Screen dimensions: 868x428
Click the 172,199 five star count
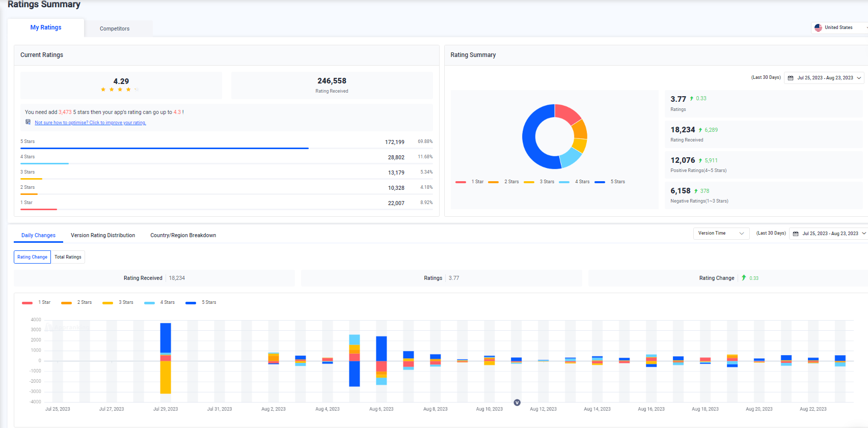[395, 142]
